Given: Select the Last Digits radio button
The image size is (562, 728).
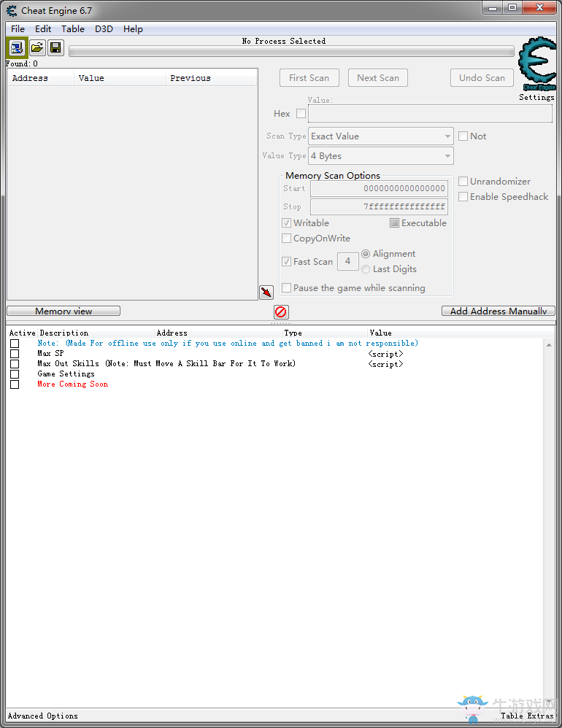Looking at the screenshot, I should pyautogui.click(x=366, y=269).
